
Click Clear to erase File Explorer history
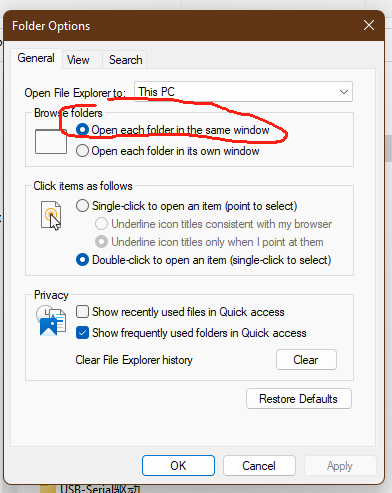tap(306, 360)
